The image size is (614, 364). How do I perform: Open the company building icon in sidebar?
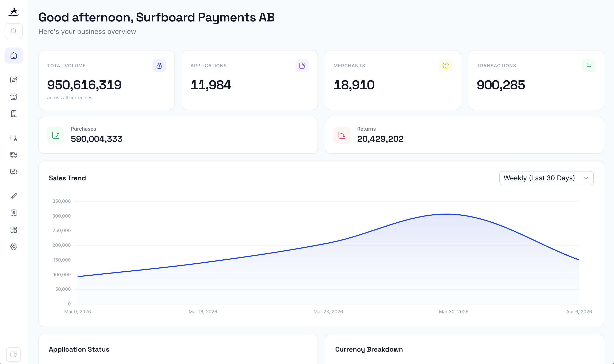pos(14,114)
